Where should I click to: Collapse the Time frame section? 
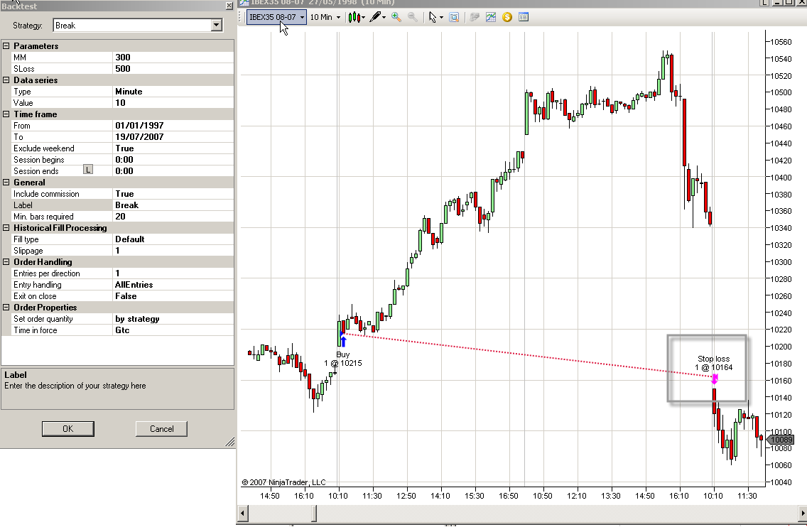6,114
